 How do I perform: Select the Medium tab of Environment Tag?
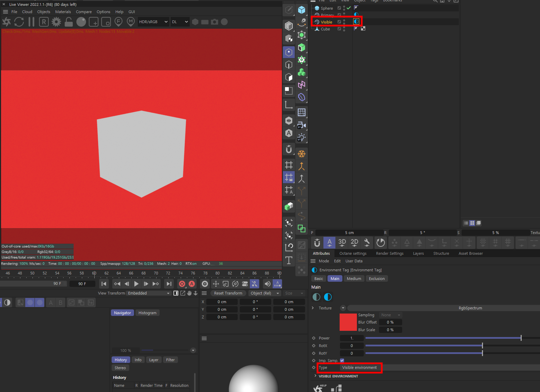click(354, 279)
